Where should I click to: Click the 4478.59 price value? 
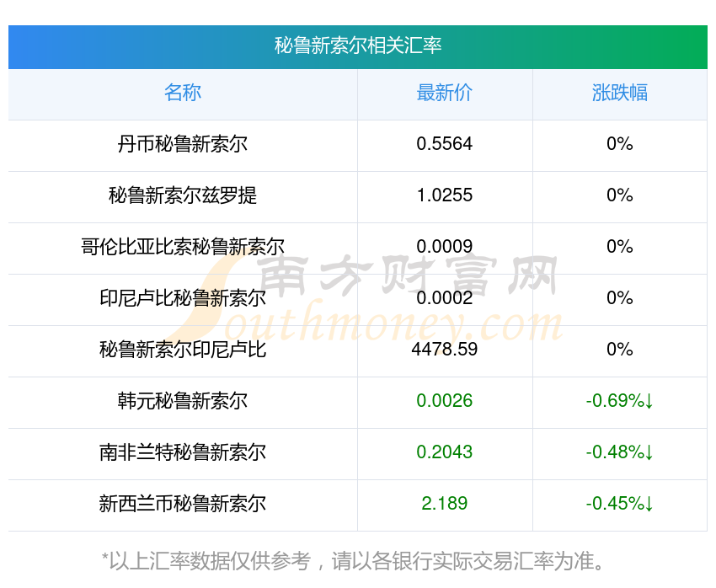point(444,350)
